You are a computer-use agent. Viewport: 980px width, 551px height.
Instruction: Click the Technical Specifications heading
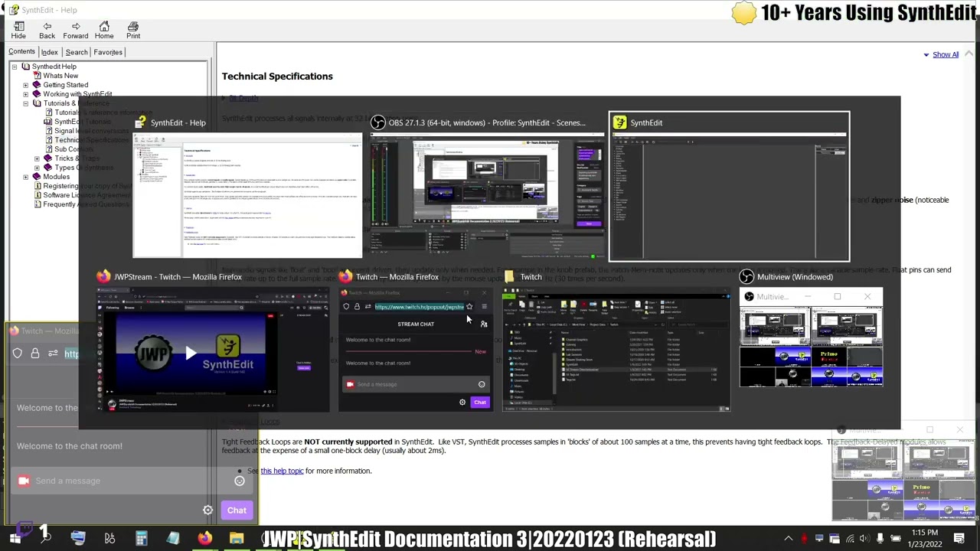pos(277,76)
